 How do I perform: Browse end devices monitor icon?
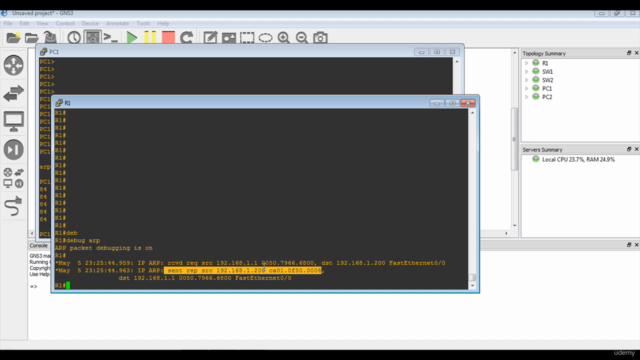[13, 121]
